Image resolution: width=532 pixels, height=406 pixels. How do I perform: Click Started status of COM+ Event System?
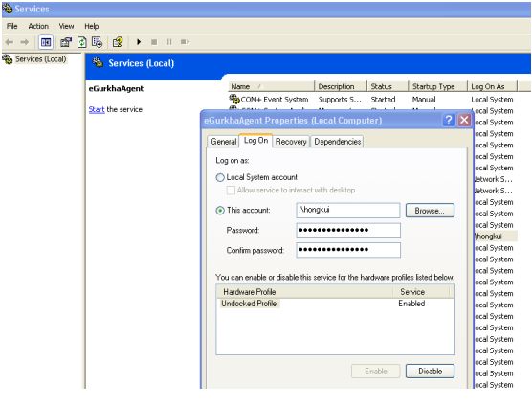point(383,100)
